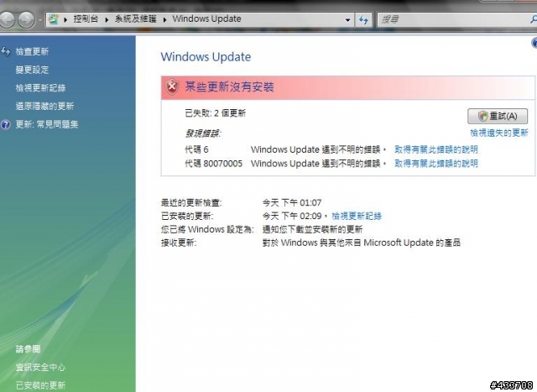Open 更新: 常見問題集 in the sidebar
The width and height of the screenshot is (537, 392).
[47, 124]
